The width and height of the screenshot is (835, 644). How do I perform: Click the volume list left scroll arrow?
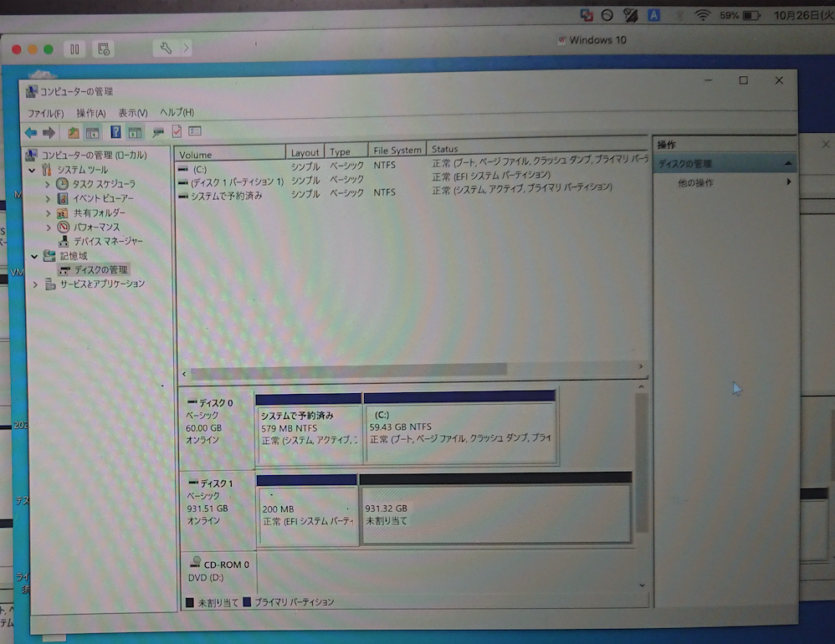pos(184,374)
